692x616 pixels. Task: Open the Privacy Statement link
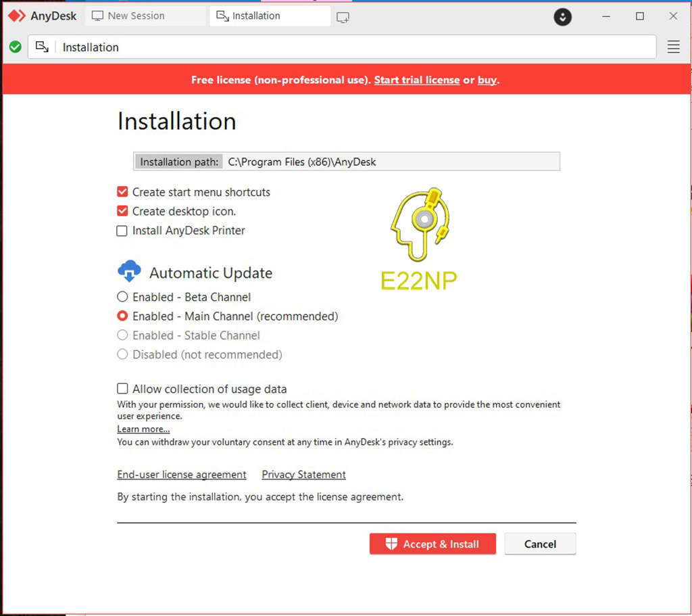tap(303, 474)
